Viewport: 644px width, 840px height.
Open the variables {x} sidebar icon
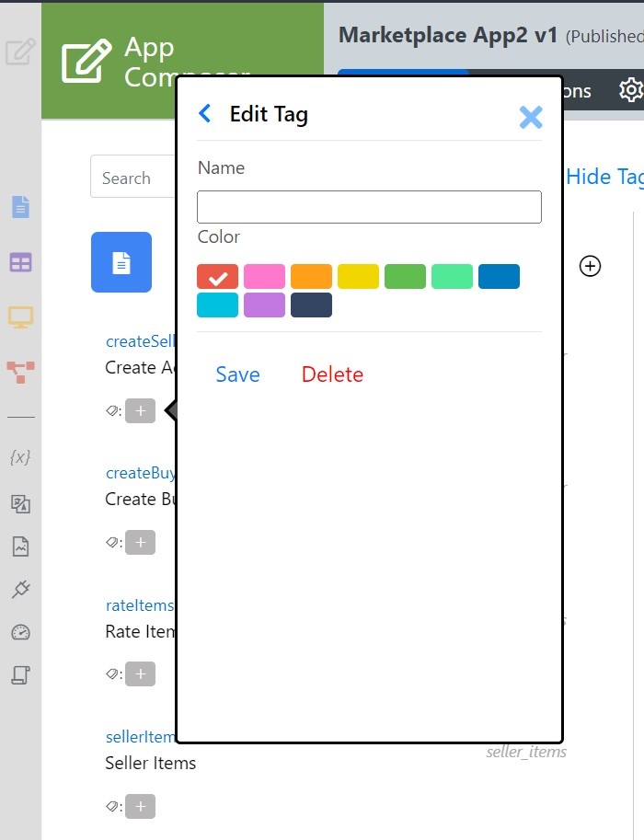20,457
